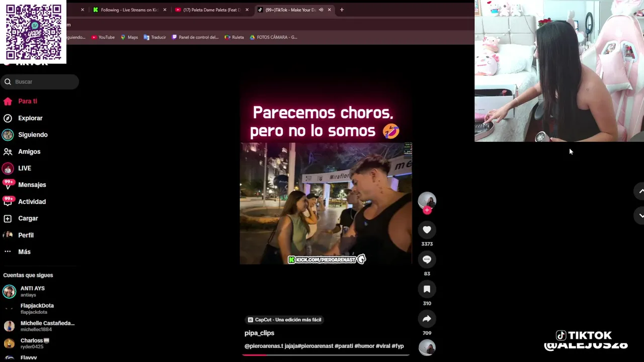Click the Buscar search field
This screenshot has height=362, width=644.
point(40,81)
